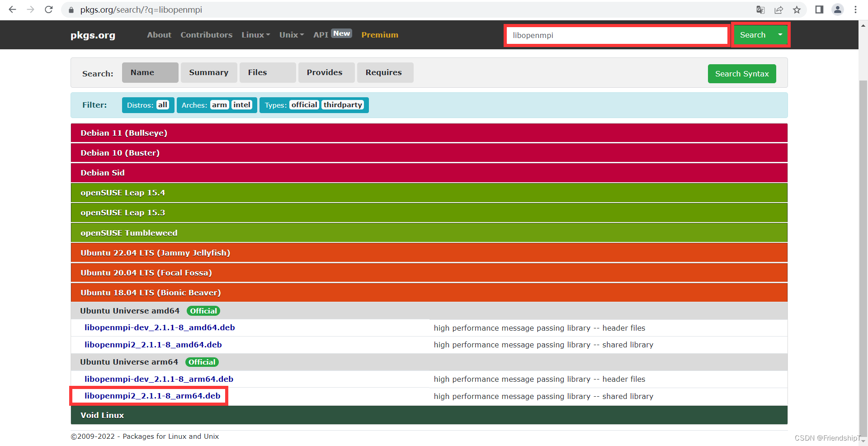Open the Arches filter
The height and width of the screenshot is (446, 868).
point(217,105)
